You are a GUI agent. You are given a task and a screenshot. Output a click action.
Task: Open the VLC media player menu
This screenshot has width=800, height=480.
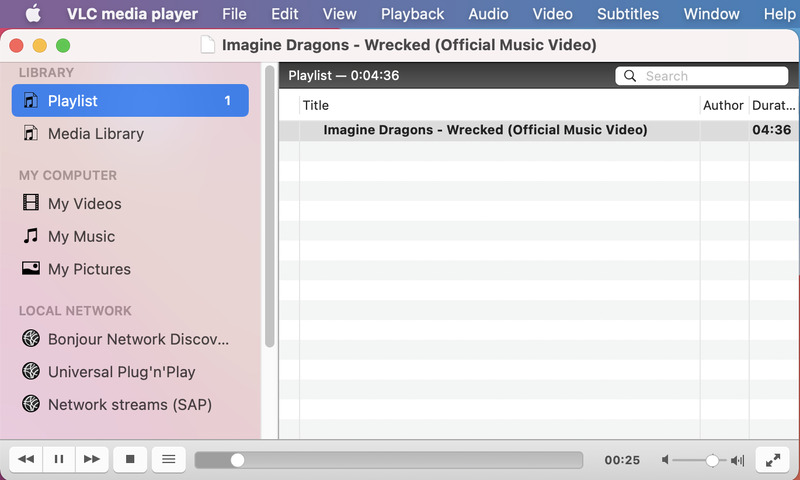[x=132, y=14]
